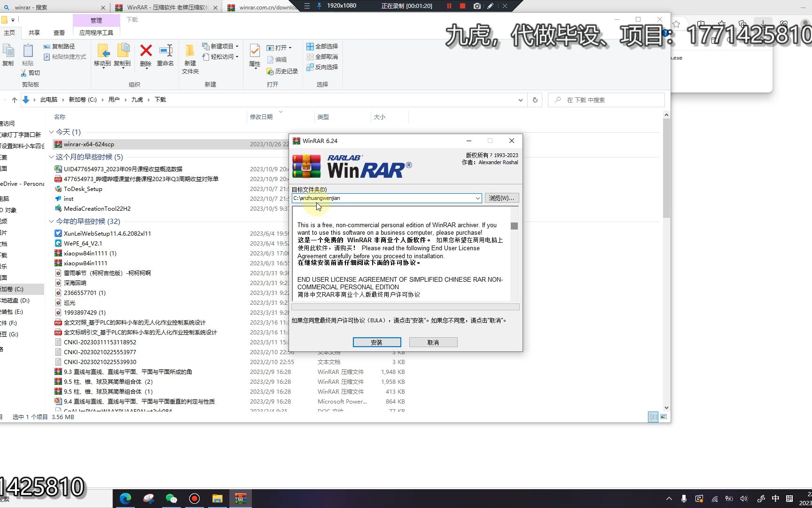Screen dimensions: 812x508
Task: Click Paste shortcut (粘贴快捷方式)
Action: pos(65,56)
